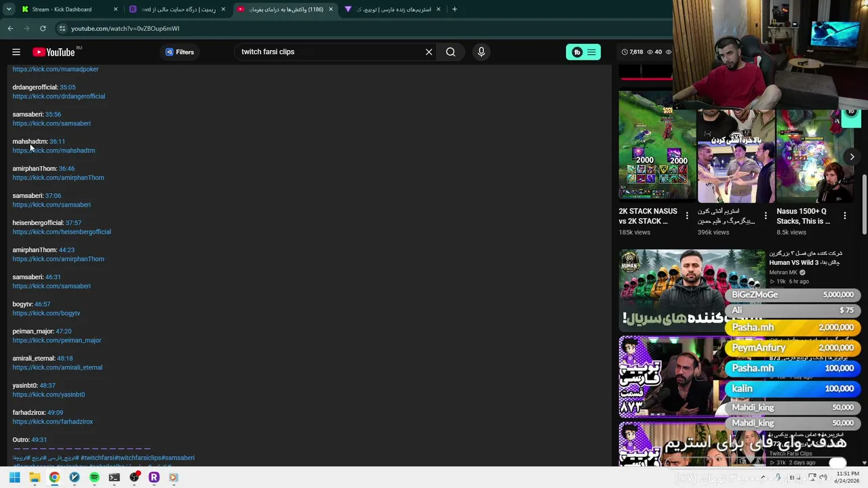Image resolution: width=868 pixels, height=488 pixels.
Task: Switch to the Reymit payment gateway tab
Action: (x=176, y=9)
